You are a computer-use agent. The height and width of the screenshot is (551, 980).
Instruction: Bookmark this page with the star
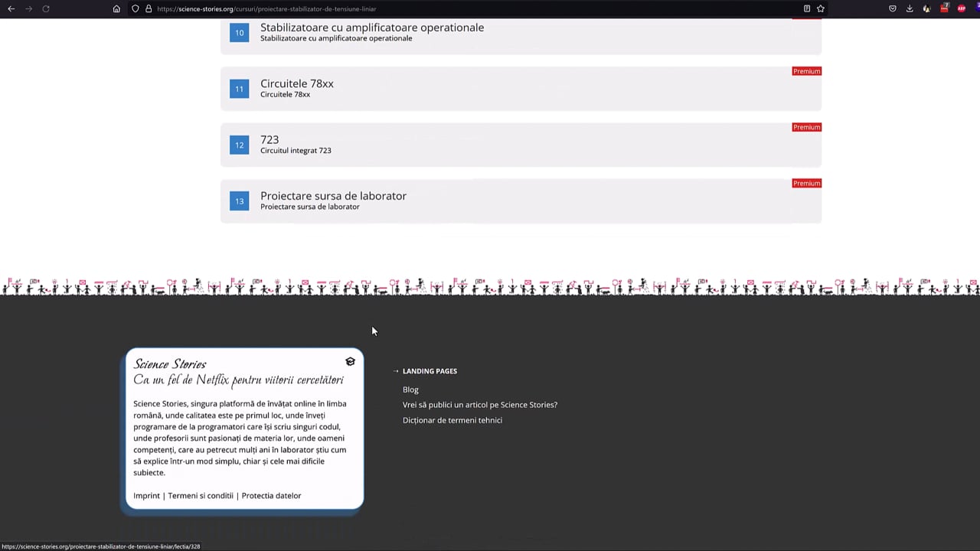pos(821,8)
